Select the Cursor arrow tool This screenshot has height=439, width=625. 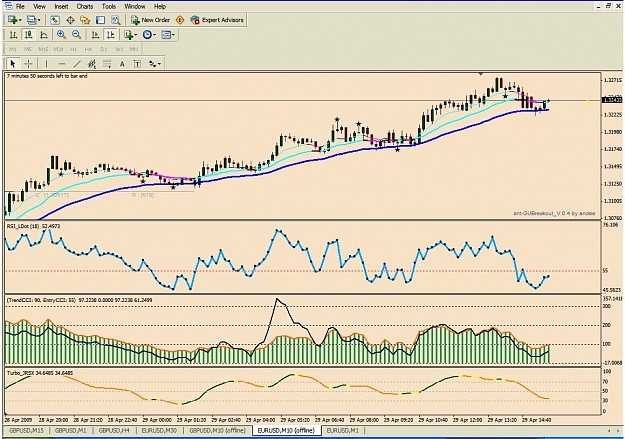tap(13, 64)
